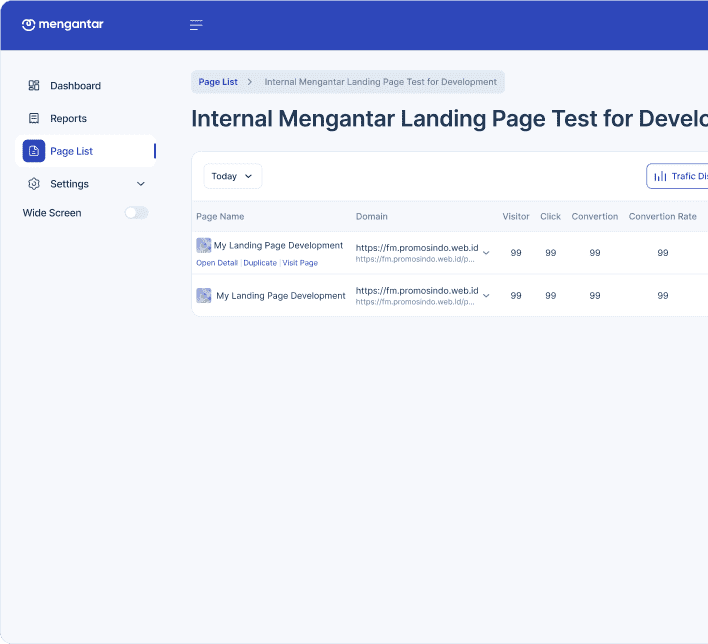The width and height of the screenshot is (708, 644).
Task: Click the Mengantar logo in header
Action: point(62,25)
